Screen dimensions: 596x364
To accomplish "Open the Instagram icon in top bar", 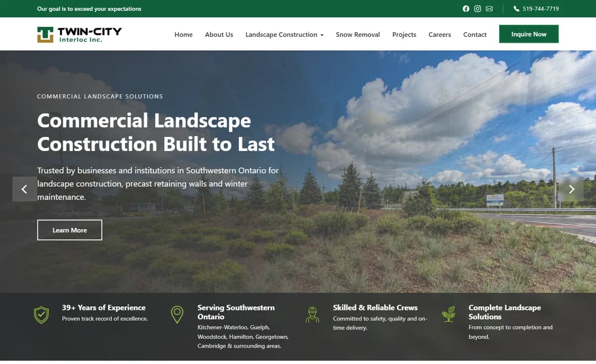I will [477, 8].
